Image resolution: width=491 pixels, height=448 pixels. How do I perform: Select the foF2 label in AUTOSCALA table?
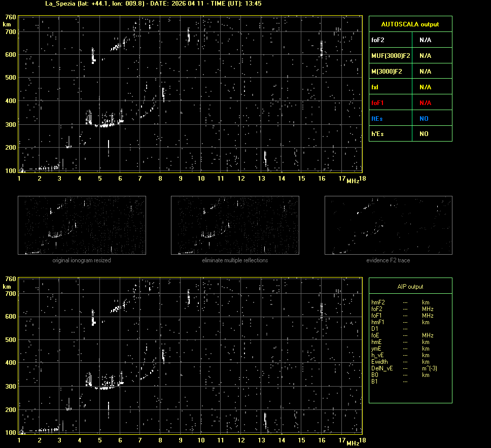(377, 40)
